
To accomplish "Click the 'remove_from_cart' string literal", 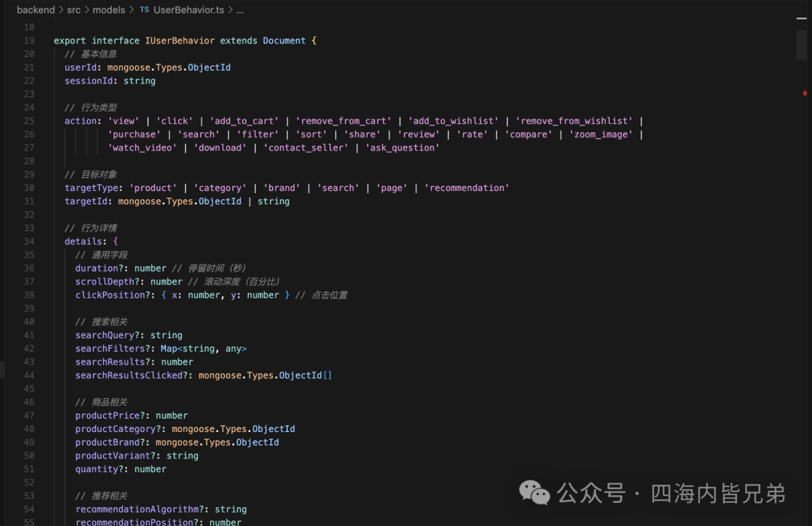I will (x=344, y=121).
